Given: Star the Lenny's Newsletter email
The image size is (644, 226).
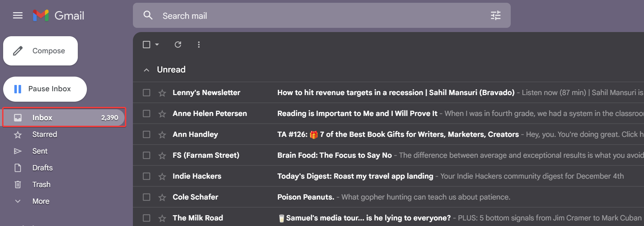Looking at the screenshot, I should click(x=162, y=93).
